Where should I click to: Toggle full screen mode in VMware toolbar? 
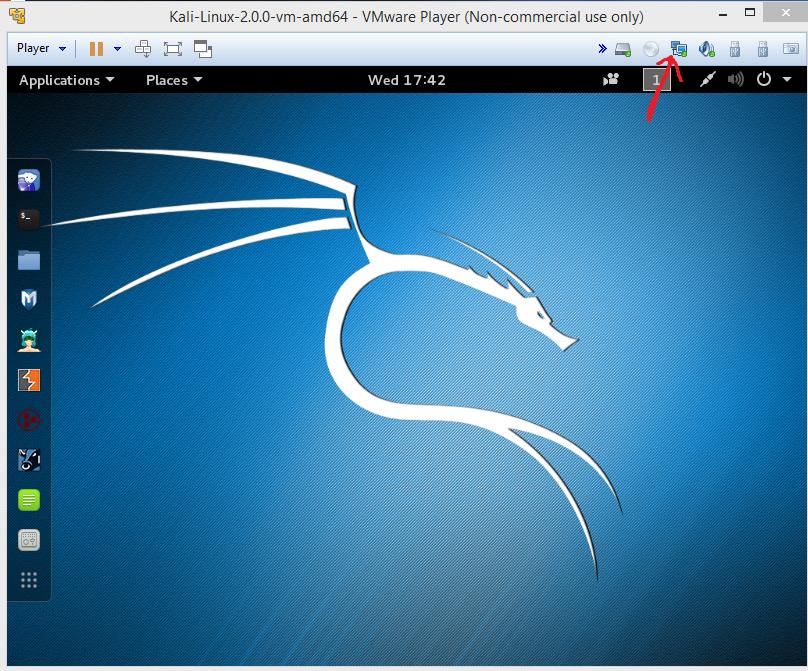click(172, 48)
